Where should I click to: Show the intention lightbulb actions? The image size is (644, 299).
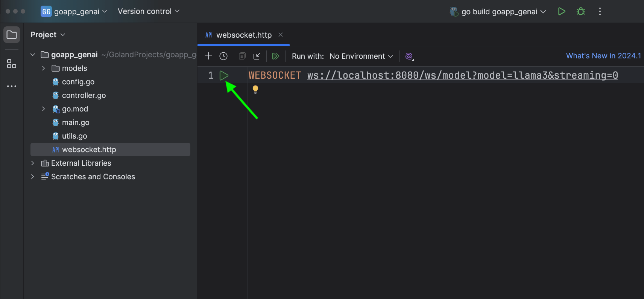(x=255, y=89)
